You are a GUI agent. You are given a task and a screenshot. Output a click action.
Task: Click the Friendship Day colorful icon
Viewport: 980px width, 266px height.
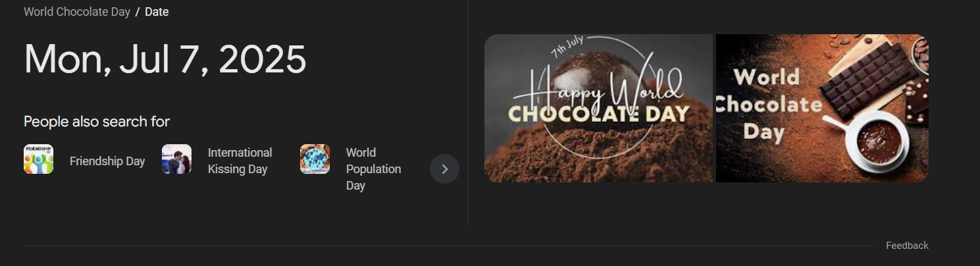tap(38, 159)
